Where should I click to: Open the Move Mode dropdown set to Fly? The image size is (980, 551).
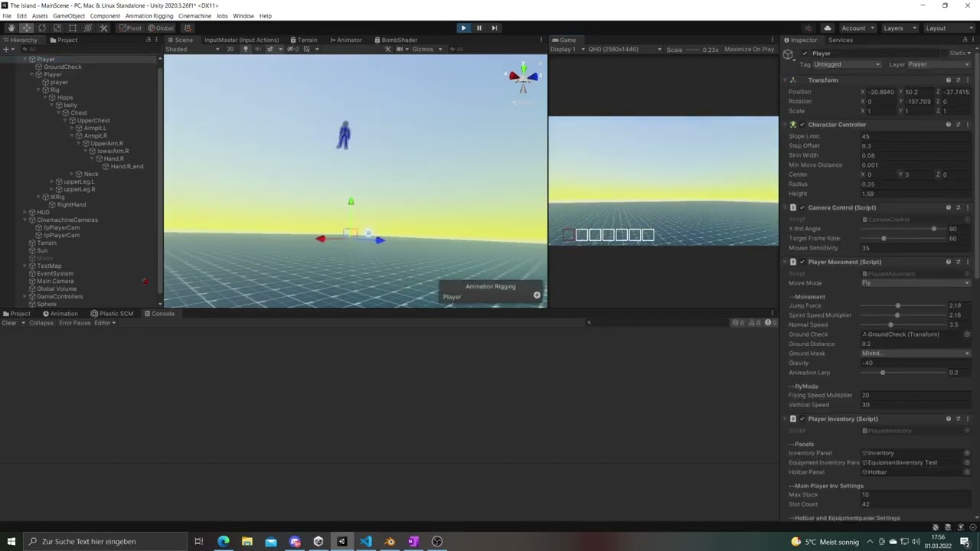coord(915,282)
